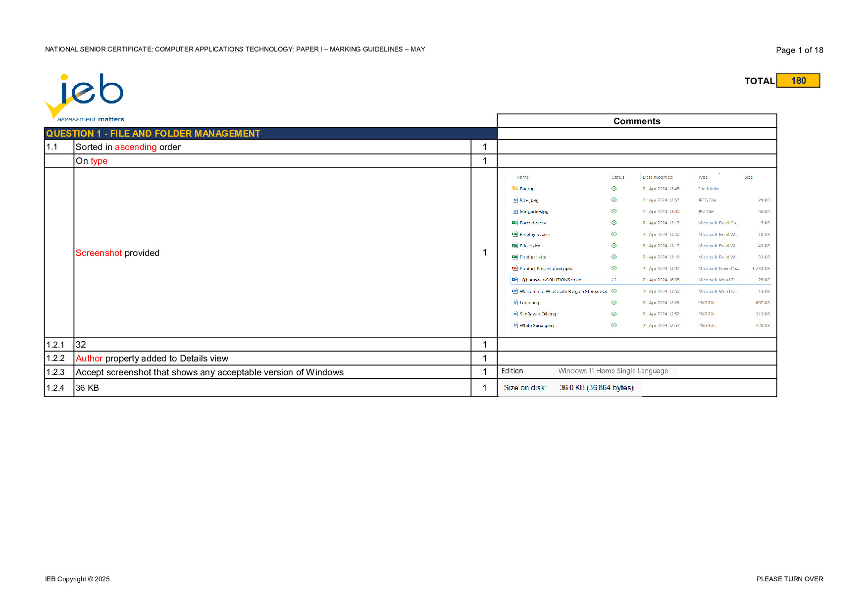
Task: Click the ascending sort arrow above Type
Action: coord(719,173)
